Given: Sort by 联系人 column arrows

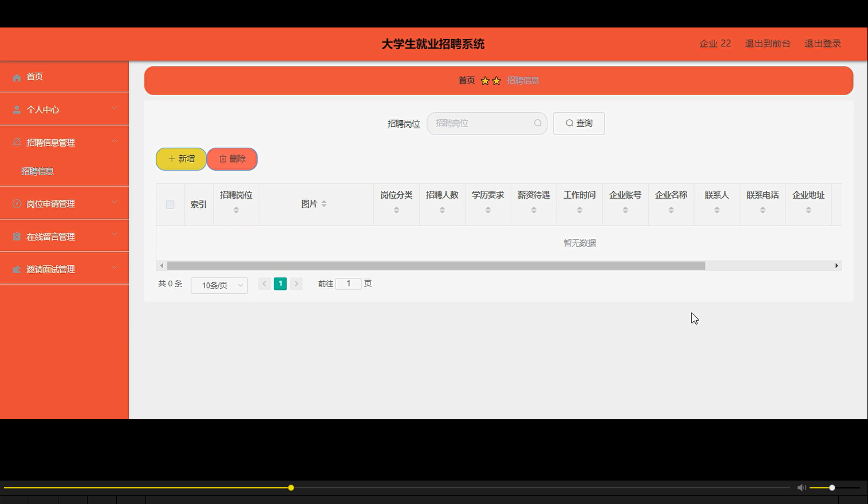Looking at the screenshot, I should (x=717, y=210).
